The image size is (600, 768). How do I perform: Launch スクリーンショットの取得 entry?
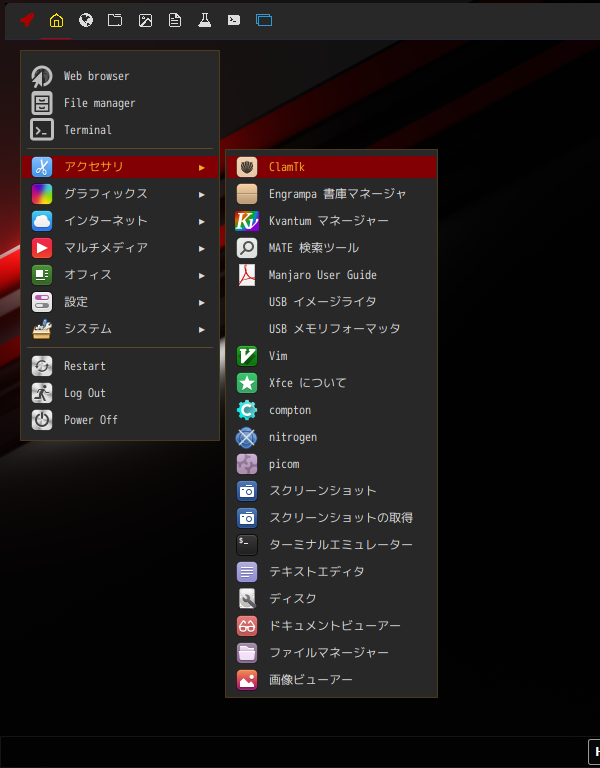coord(331,518)
